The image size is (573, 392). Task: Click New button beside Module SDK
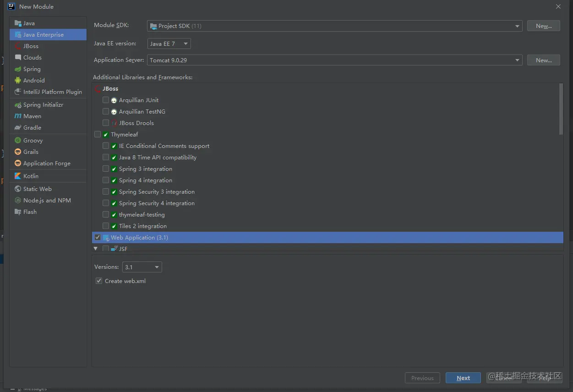[x=544, y=26]
